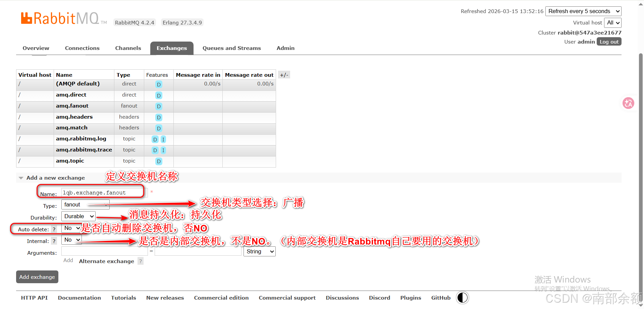Click the D feature badge for amq.headers
Screen dimensions: 644x309
pyautogui.click(x=159, y=118)
